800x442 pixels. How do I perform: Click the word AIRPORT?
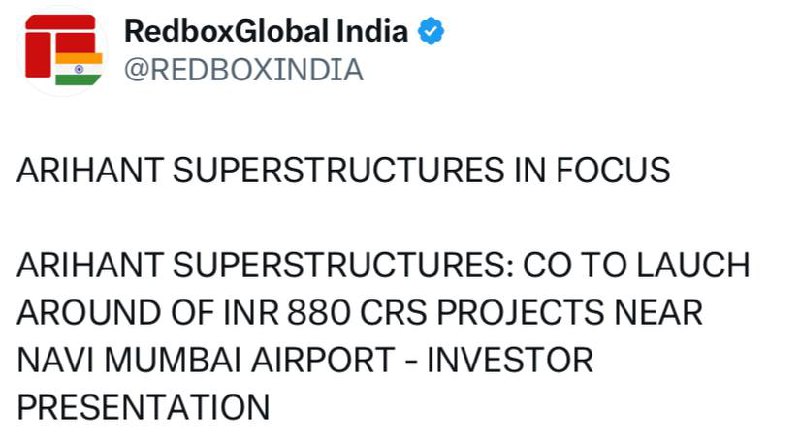point(322,360)
